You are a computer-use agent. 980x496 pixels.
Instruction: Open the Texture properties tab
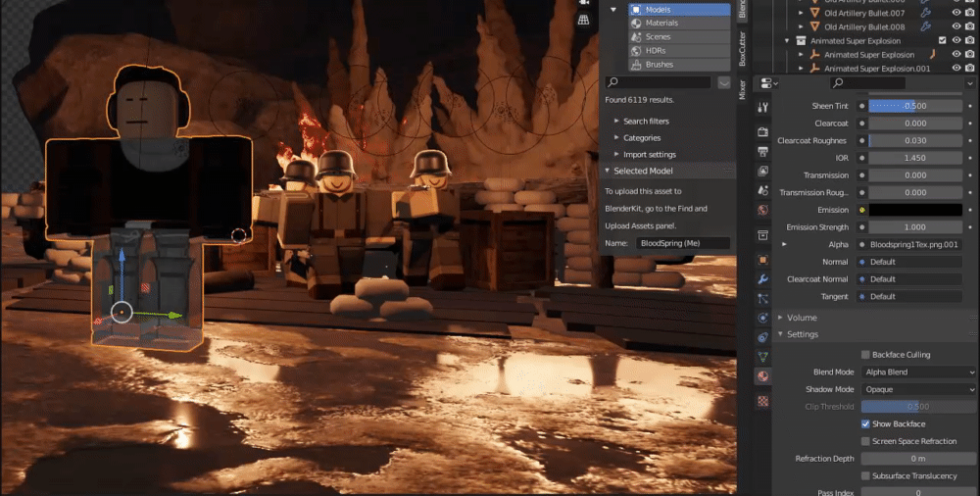(x=762, y=401)
